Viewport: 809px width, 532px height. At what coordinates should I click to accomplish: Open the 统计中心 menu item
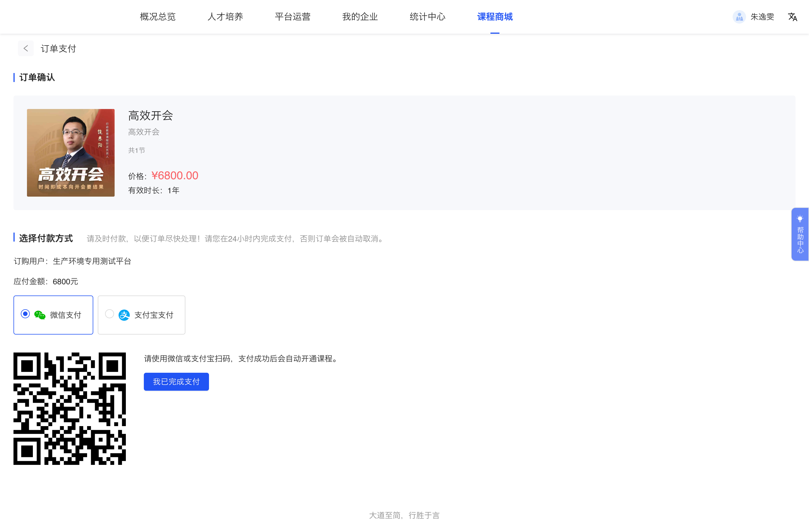(x=427, y=17)
